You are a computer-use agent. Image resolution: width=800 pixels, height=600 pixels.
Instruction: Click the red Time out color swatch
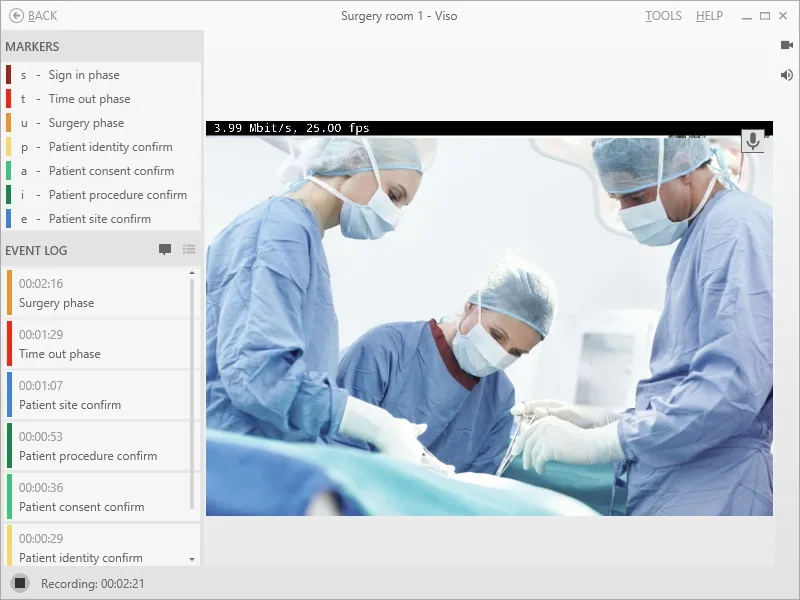click(x=9, y=98)
